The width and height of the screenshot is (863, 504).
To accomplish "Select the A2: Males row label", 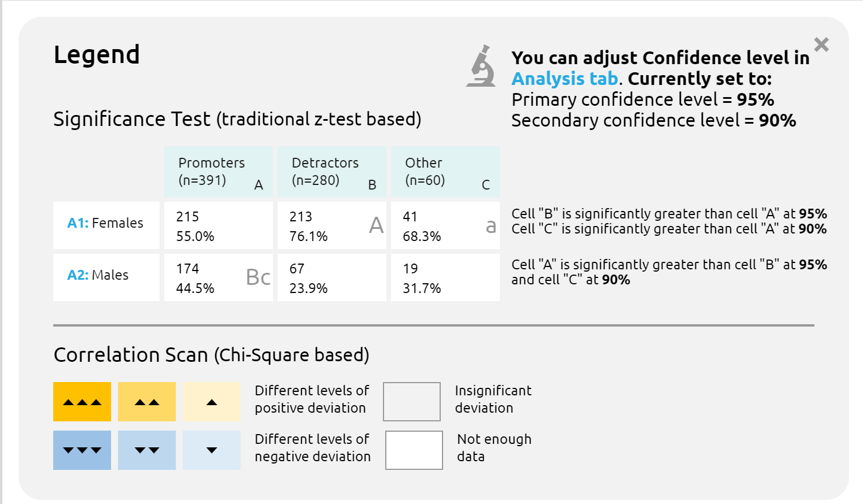I will click(106, 276).
